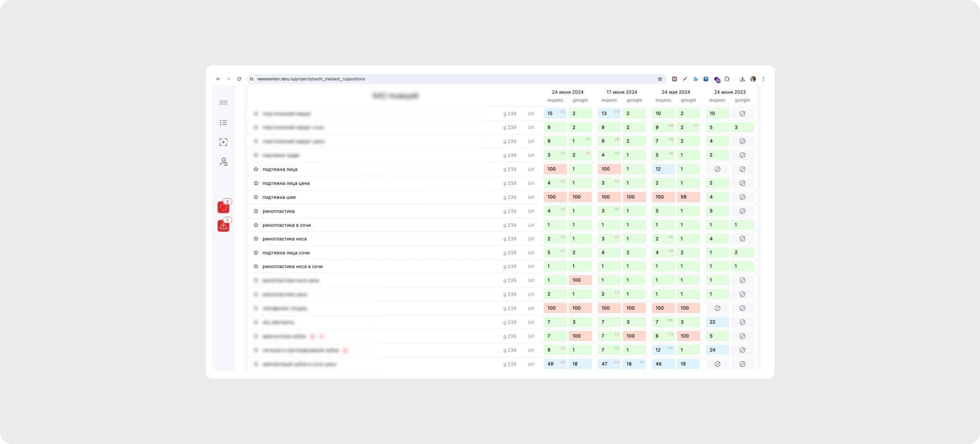The height and width of the screenshot is (444, 980).
Task: Open red loading notifications with badge 2
Action: [223, 207]
